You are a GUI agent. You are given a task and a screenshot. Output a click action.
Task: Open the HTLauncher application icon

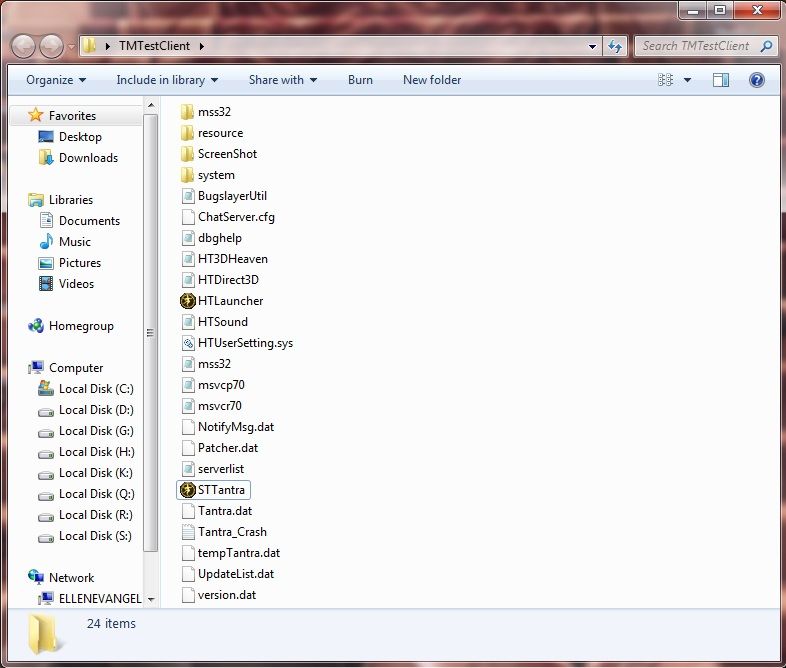point(187,301)
